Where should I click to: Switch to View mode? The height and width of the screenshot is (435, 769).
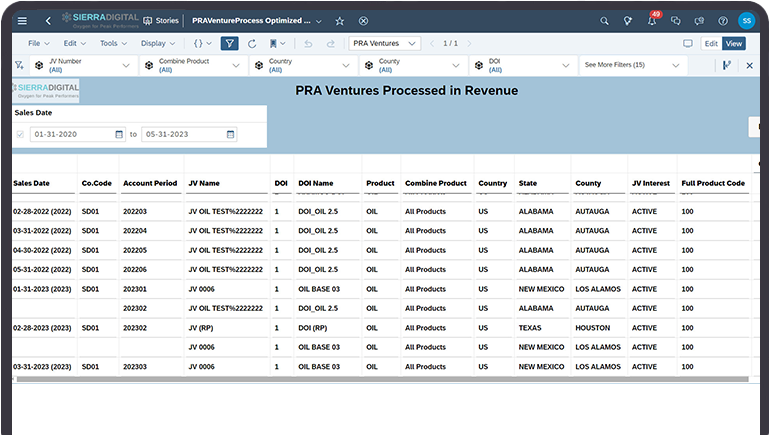[734, 44]
